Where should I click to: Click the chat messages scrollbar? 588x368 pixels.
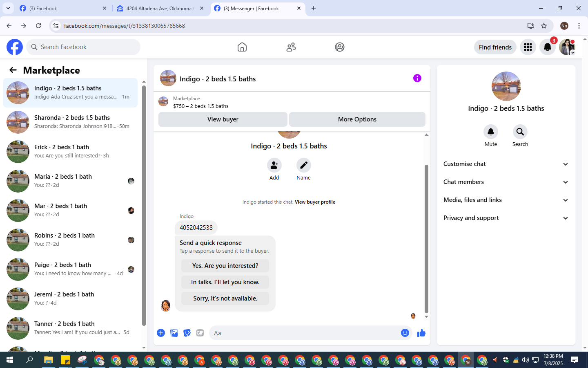[426, 238]
